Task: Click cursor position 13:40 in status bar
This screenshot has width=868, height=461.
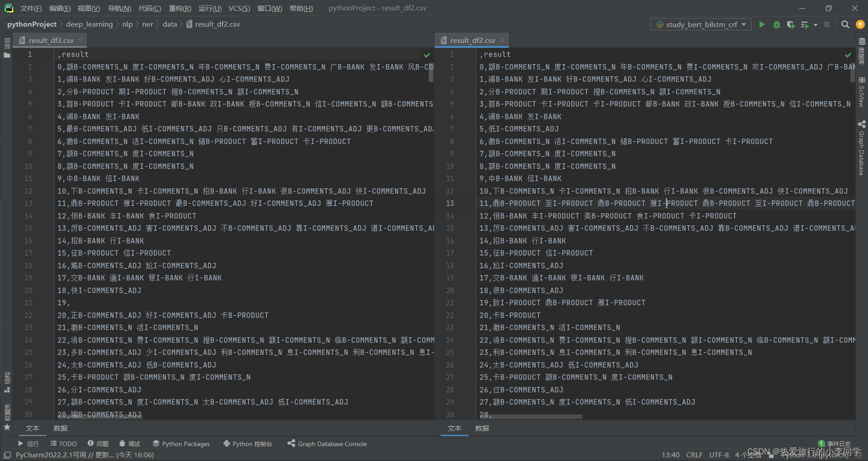Action: pyautogui.click(x=671, y=455)
